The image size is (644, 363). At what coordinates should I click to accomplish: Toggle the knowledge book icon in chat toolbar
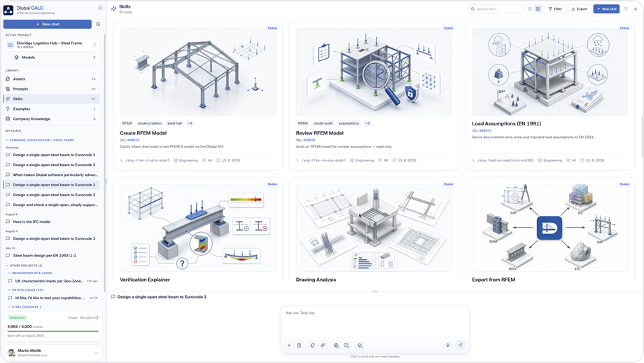click(346, 345)
